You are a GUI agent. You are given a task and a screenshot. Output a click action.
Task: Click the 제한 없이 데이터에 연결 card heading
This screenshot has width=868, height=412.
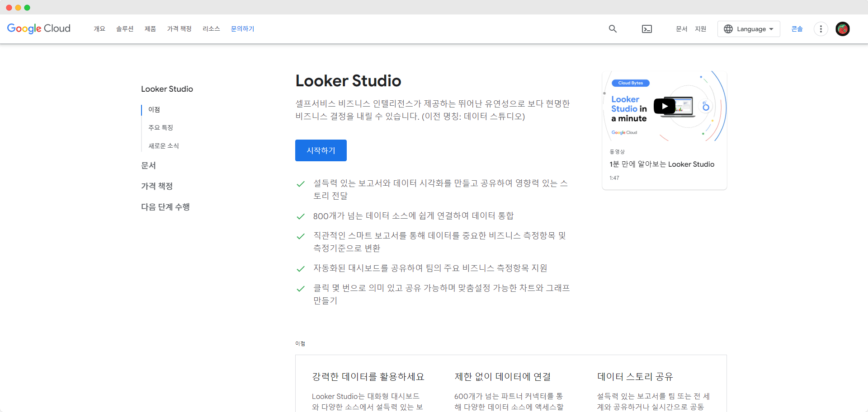tap(503, 377)
